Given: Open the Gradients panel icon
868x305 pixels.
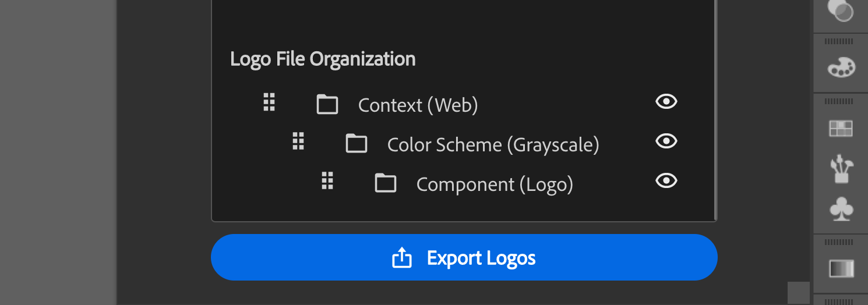Looking at the screenshot, I should click(x=841, y=268).
